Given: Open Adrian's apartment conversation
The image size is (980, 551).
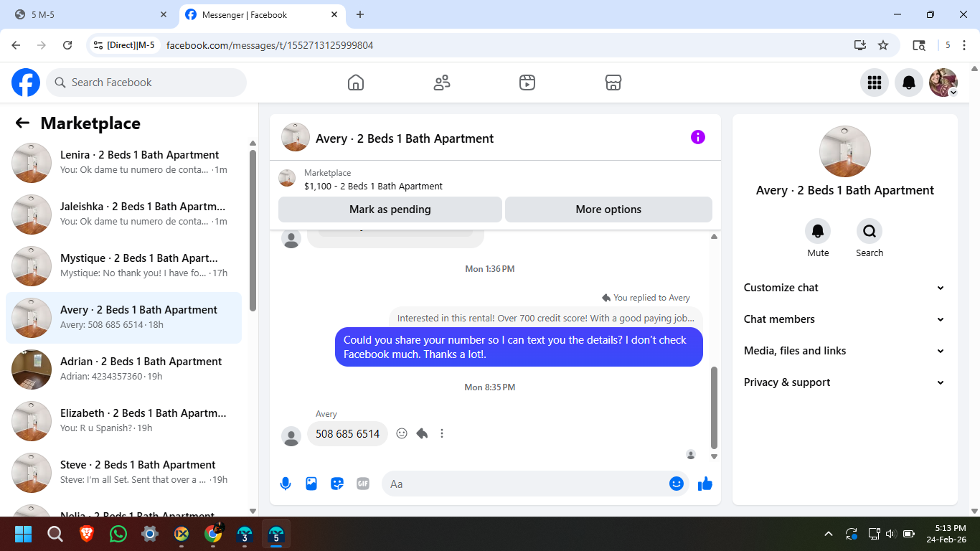Looking at the screenshot, I should 123,369.
